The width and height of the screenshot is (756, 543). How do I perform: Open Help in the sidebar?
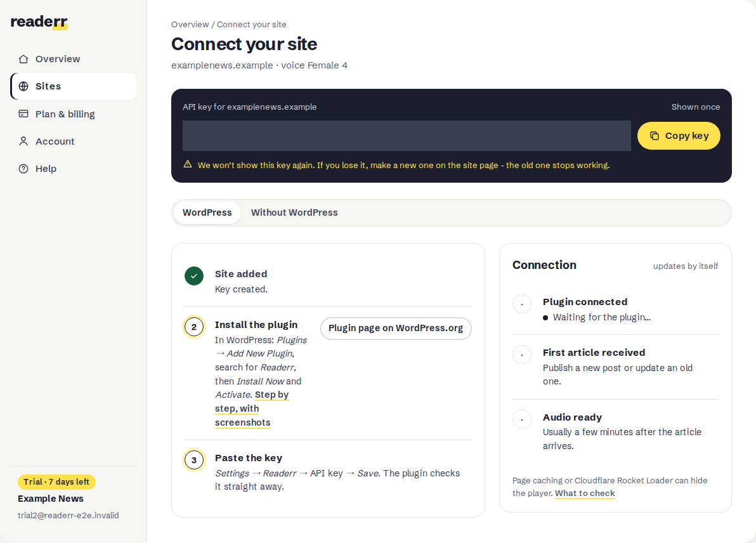click(x=74, y=169)
